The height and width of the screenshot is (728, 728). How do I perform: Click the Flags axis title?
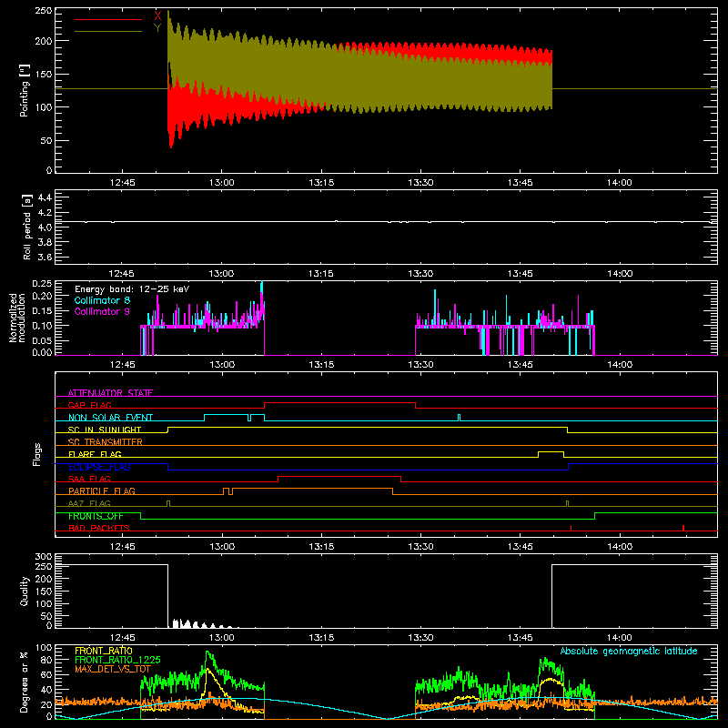coord(36,454)
